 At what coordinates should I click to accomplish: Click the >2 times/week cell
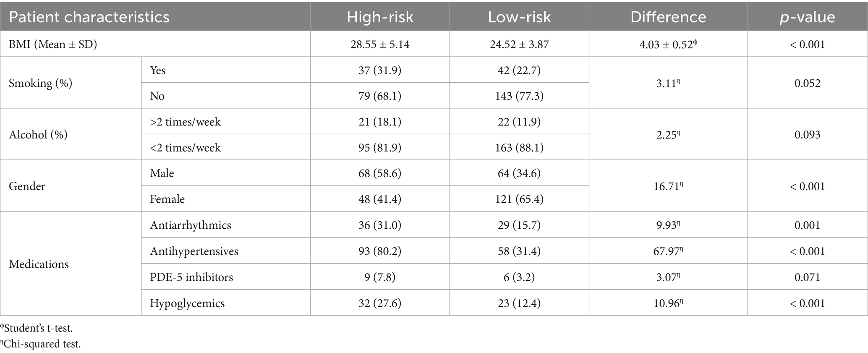click(x=185, y=122)
